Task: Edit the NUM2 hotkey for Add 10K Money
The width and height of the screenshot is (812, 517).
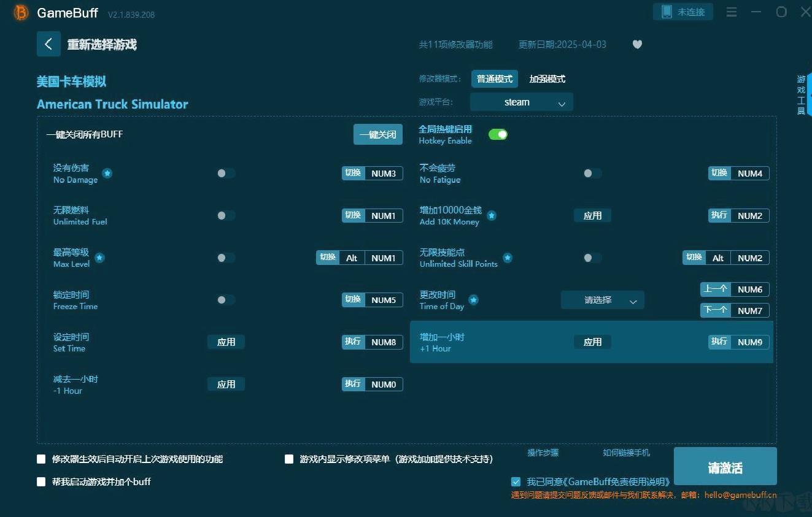Action: click(750, 215)
